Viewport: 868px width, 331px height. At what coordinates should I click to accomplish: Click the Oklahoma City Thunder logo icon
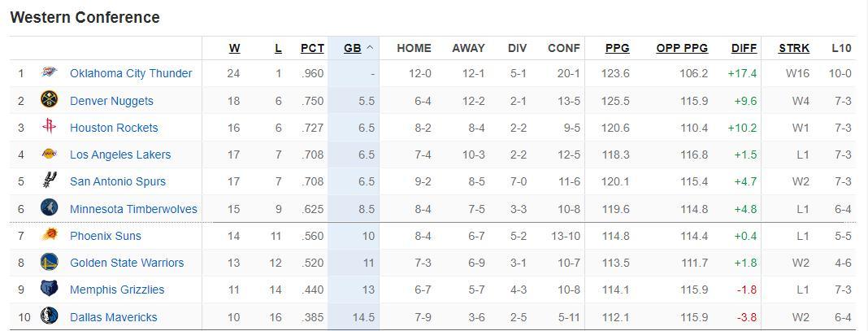(49, 73)
